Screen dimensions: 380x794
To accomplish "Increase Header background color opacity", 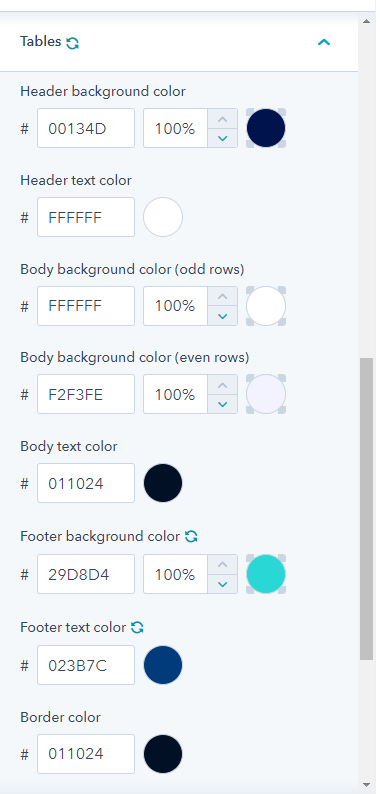I will [222, 119].
